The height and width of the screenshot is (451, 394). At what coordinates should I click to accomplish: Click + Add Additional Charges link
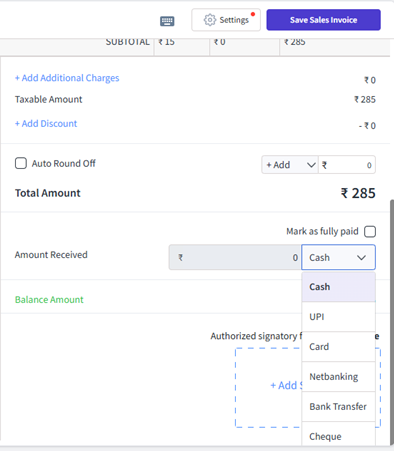[67, 78]
